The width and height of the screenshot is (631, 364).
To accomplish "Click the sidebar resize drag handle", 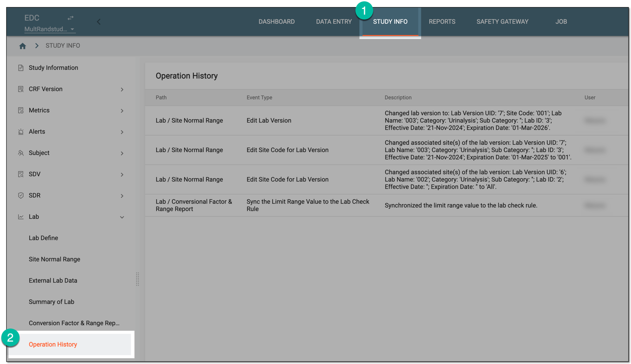I will pos(137,279).
